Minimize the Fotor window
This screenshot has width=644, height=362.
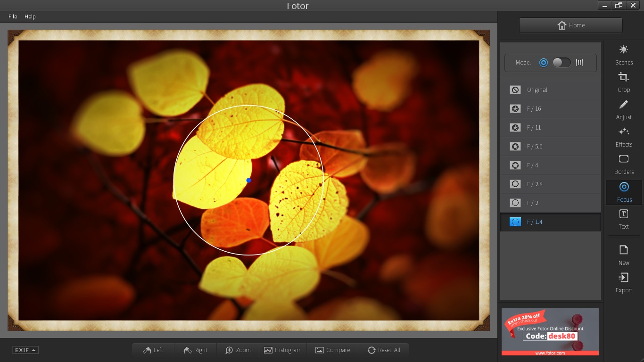(x=605, y=5)
